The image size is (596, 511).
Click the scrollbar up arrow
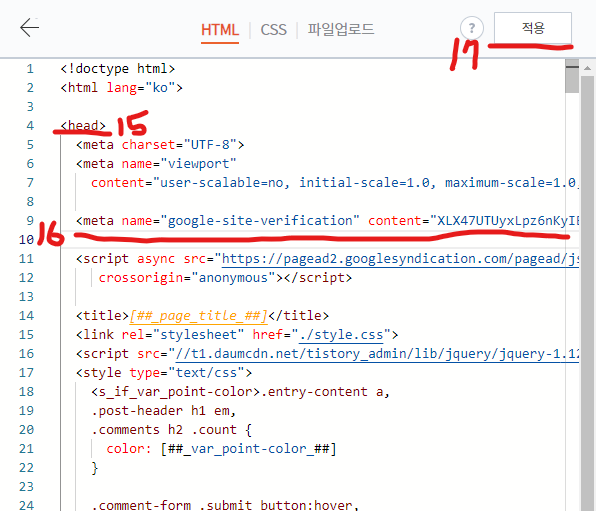click(x=587, y=68)
